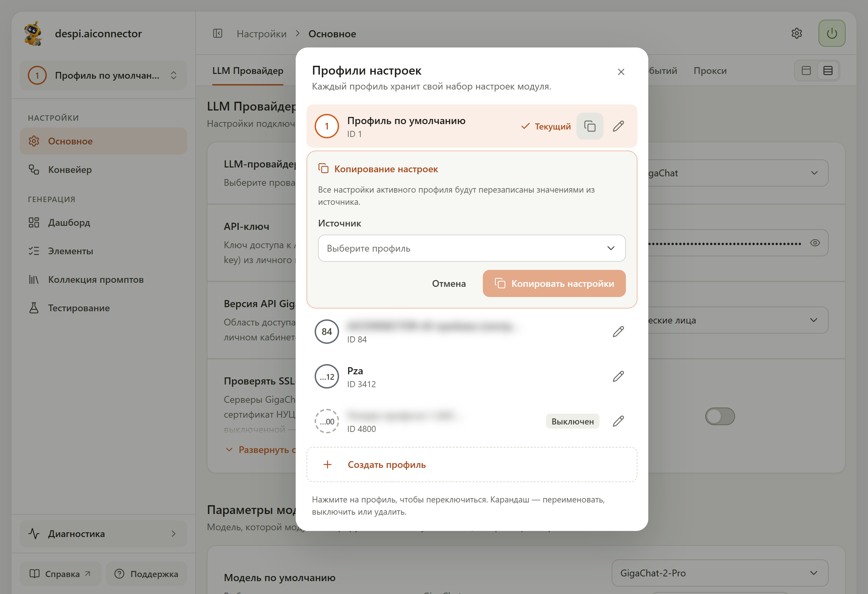Show the API key with the eye icon
The image size is (868, 594).
click(x=815, y=243)
